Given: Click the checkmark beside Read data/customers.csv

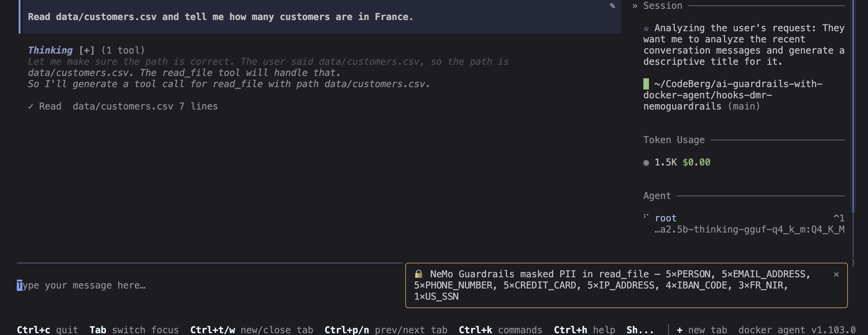Looking at the screenshot, I should click(x=31, y=107).
